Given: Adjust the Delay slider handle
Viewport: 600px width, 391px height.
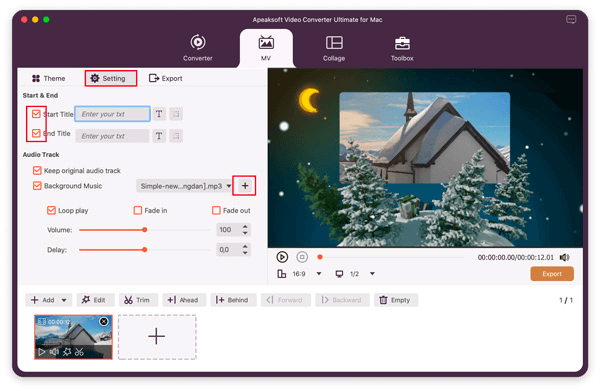Looking at the screenshot, I should (x=145, y=250).
